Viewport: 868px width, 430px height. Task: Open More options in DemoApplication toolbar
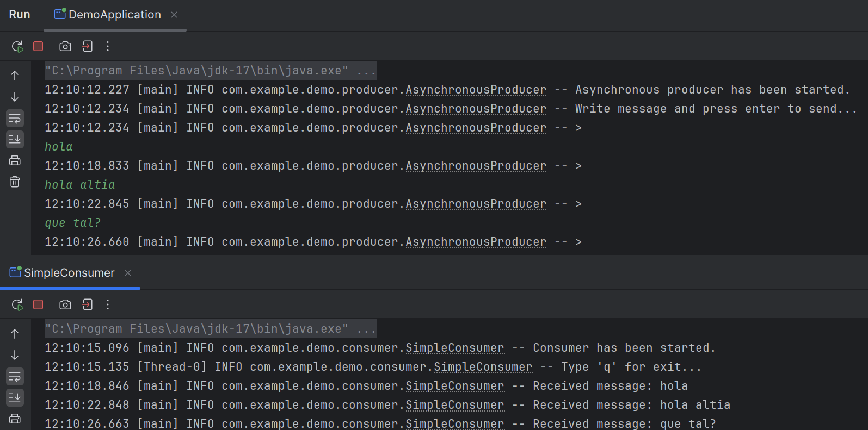(108, 46)
